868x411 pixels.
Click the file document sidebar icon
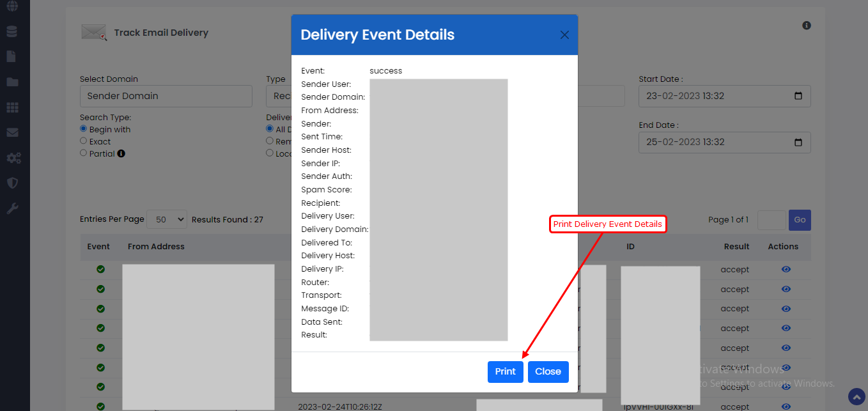[x=12, y=56]
